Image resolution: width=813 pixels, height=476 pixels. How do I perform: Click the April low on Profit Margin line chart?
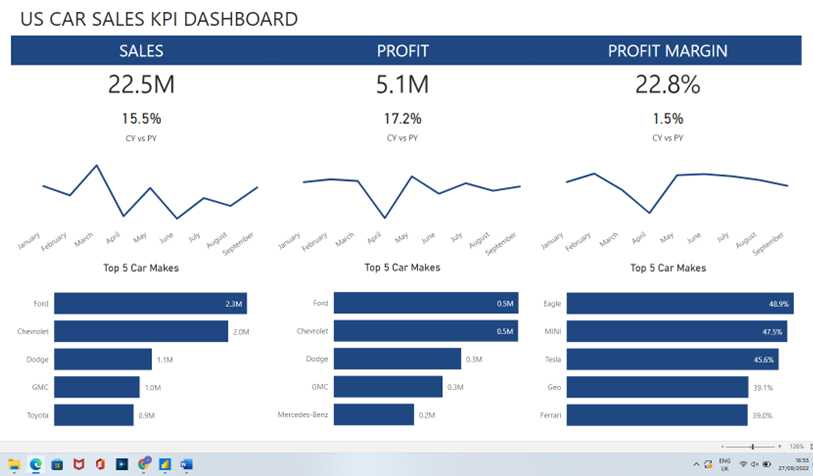649,213
